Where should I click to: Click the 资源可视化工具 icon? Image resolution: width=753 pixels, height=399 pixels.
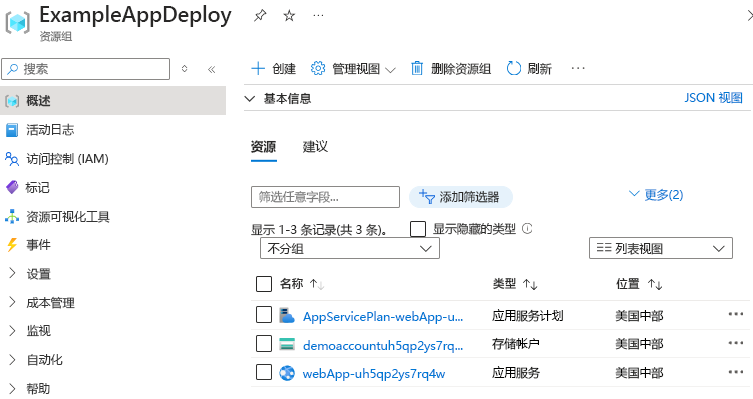[x=12, y=217]
